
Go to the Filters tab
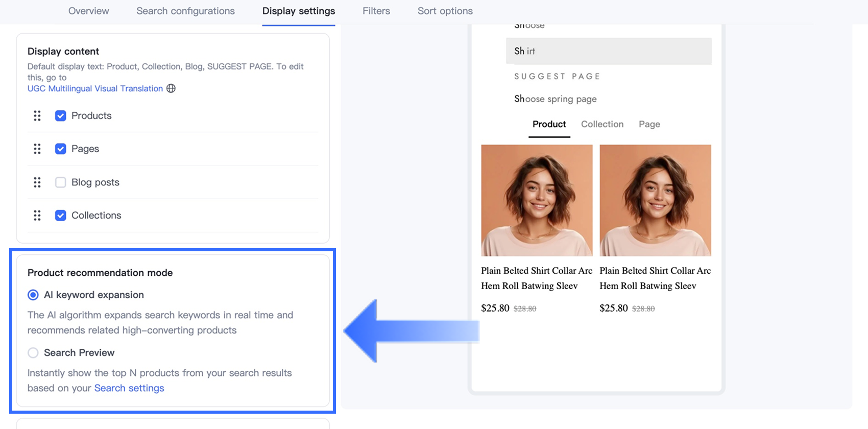[x=376, y=11]
